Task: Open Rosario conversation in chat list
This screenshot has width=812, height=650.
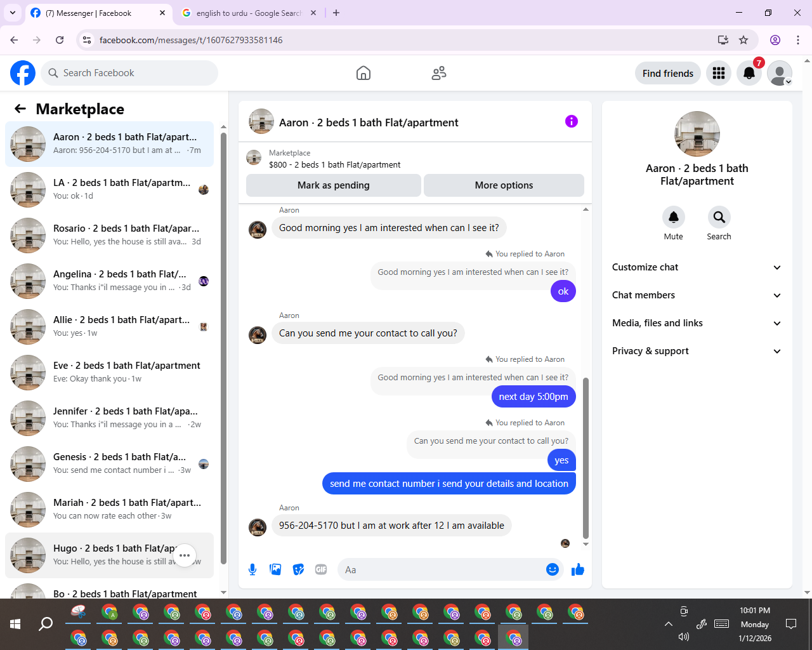Action: coord(109,235)
